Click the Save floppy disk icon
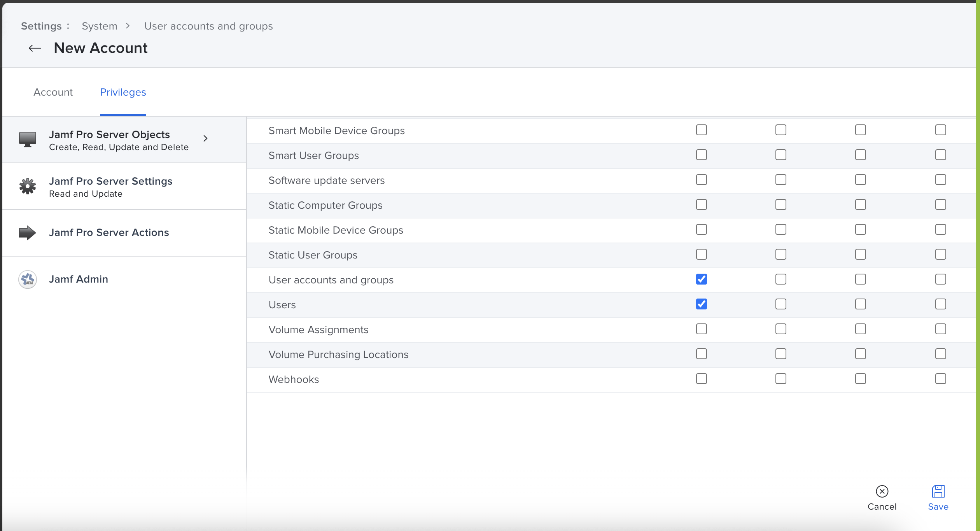 pyautogui.click(x=938, y=491)
